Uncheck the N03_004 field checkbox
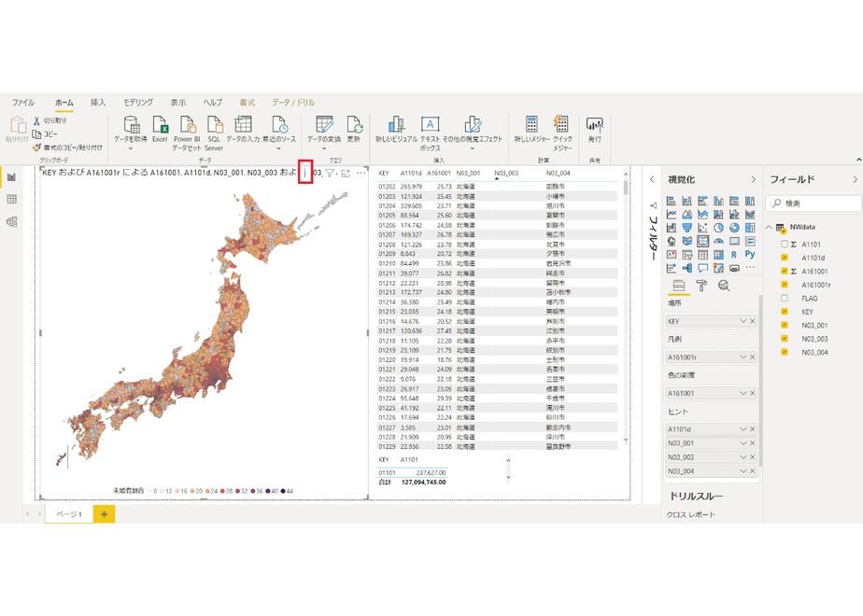863x616 pixels. coord(785,352)
